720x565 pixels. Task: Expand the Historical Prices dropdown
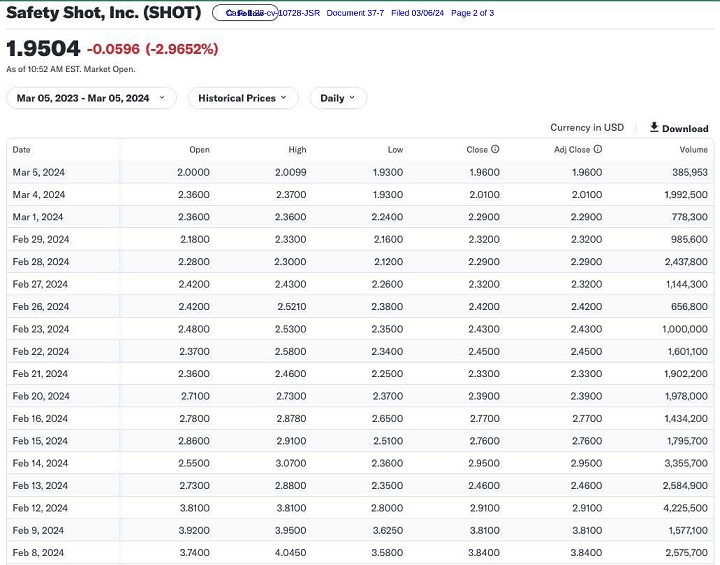pos(242,98)
